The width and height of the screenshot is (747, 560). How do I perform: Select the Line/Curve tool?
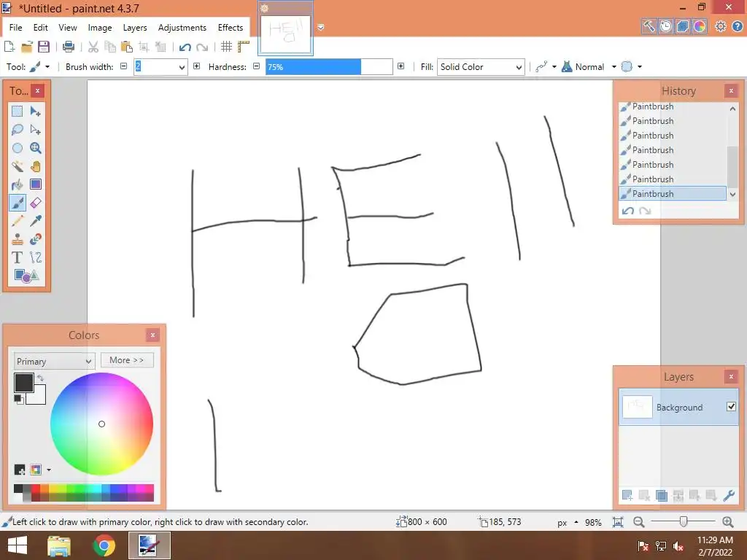coord(36,257)
